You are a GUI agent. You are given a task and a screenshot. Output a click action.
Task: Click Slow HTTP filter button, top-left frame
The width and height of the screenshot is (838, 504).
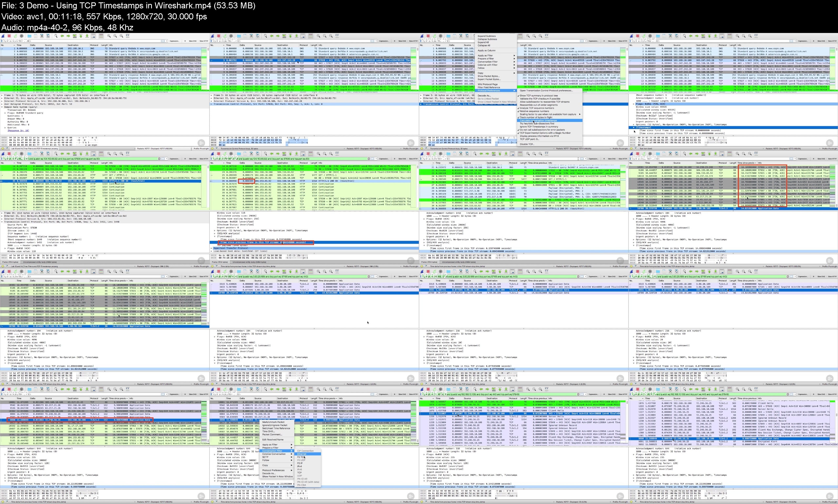pos(203,41)
